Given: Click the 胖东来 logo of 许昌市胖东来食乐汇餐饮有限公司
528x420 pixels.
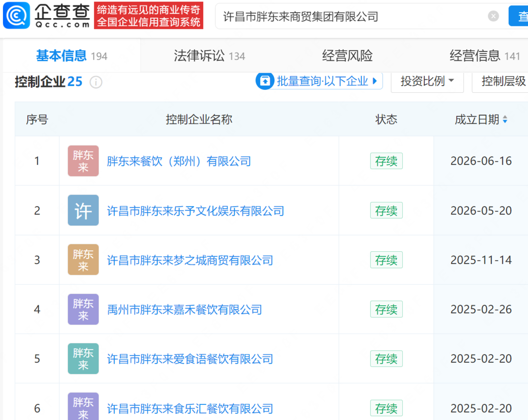Looking at the screenshot, I should click(83, 406).
